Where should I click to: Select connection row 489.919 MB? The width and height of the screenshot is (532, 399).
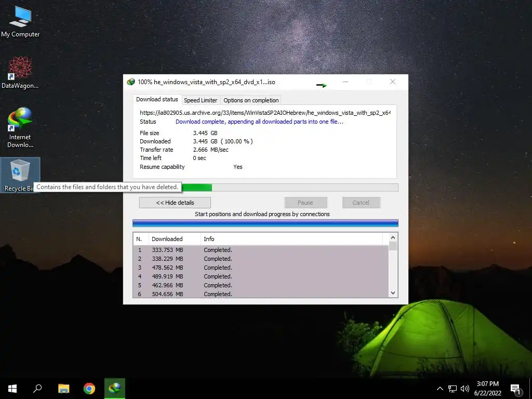coord(261,276)
